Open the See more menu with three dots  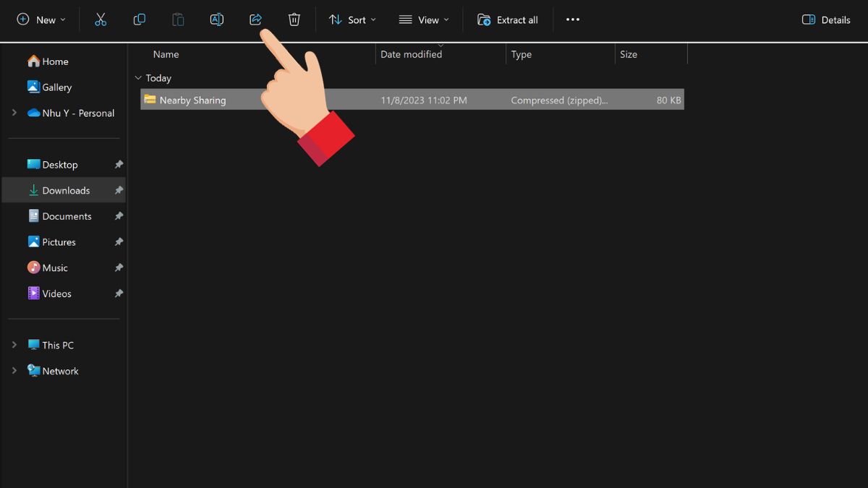pyautogui.click(x=572, y=20)
